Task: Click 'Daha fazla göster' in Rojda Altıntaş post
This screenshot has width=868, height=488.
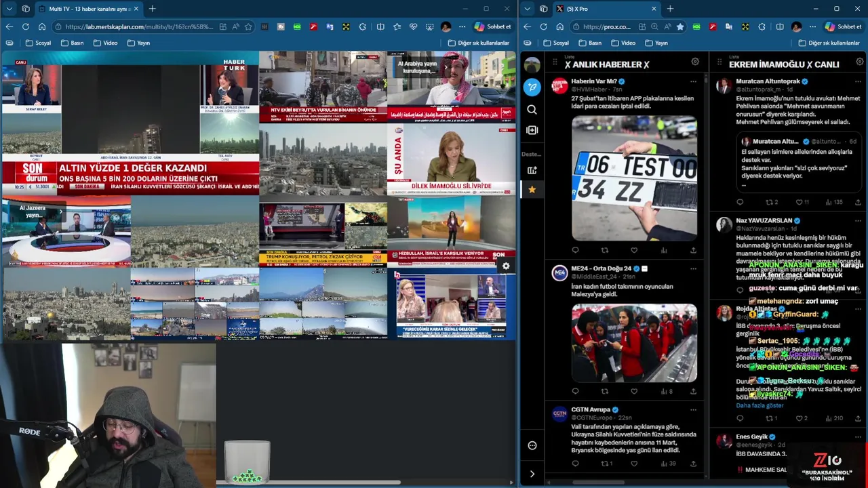Action: click(759, 405)
